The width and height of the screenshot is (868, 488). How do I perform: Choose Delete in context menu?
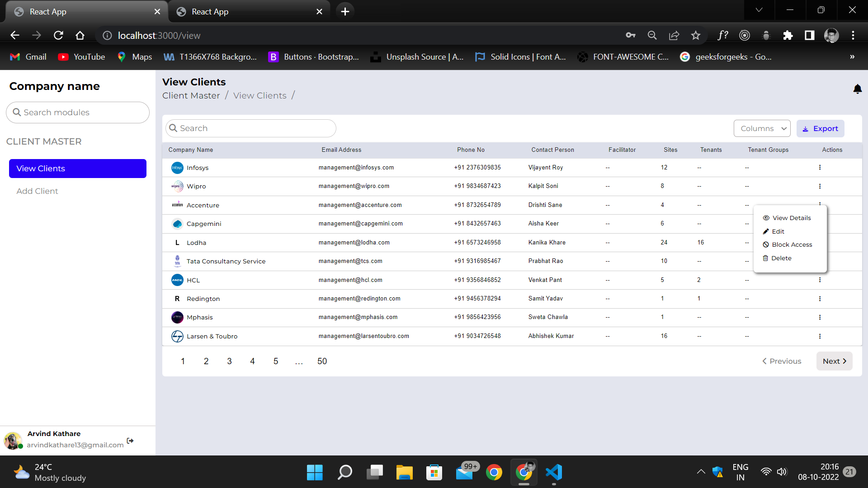point(777,258)
